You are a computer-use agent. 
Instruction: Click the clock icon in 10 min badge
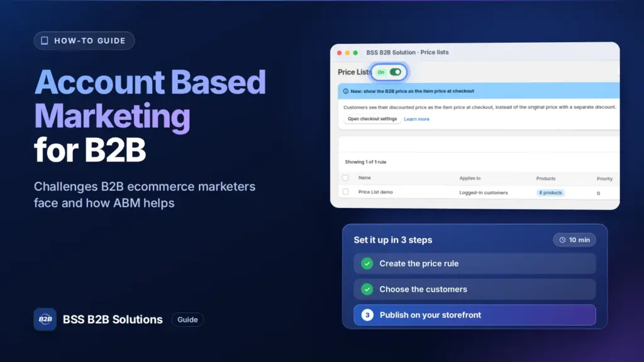tap(562, 240)
